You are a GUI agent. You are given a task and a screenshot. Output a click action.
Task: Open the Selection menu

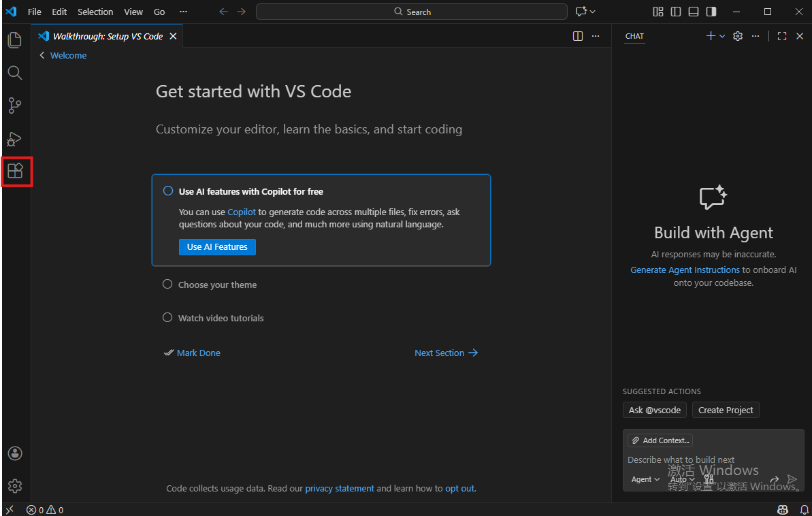pyautogui.click(x=95, y=12)
